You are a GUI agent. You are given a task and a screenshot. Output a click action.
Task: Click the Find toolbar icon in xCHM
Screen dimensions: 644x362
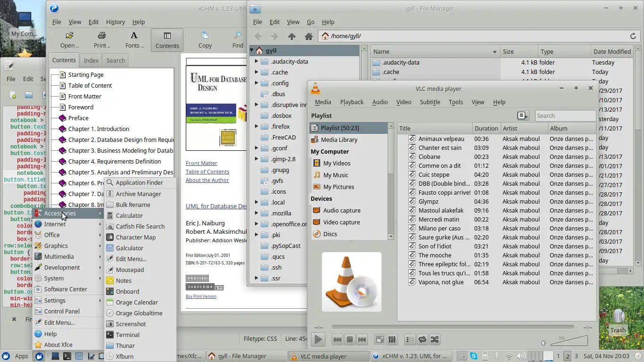[238, 40]
